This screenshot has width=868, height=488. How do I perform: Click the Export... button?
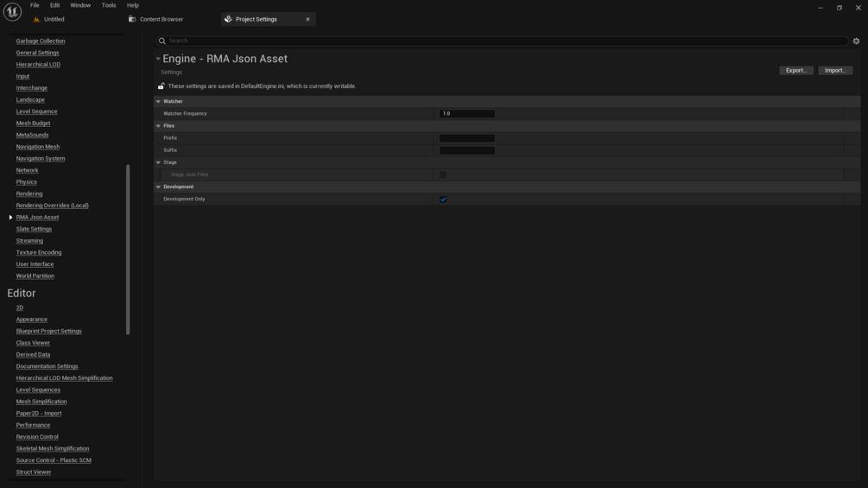coord(796,70)
